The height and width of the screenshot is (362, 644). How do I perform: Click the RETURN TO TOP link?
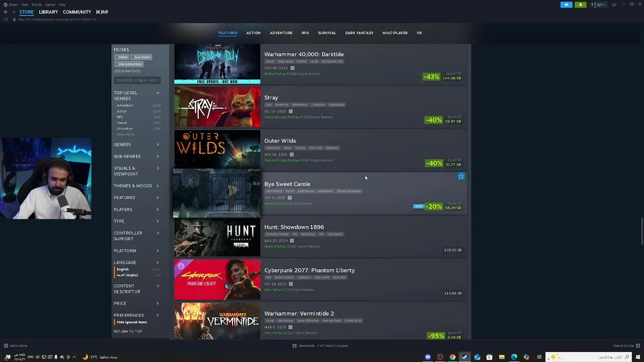(128, 331)
